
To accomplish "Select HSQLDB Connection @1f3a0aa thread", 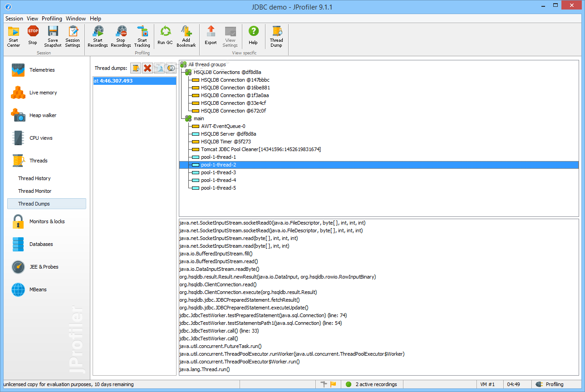I will 235,95.
